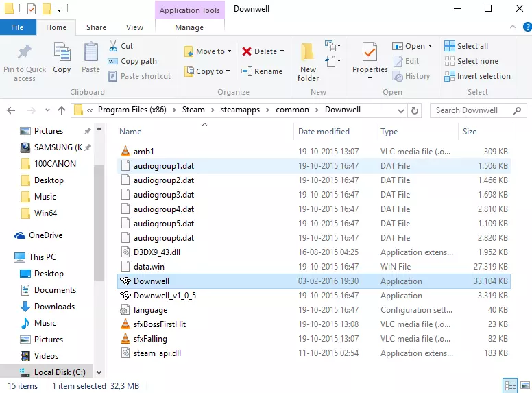This screenshot has width=532, height=393.
Task: Refresh the Downwell folder view
Action: point(414,110)
